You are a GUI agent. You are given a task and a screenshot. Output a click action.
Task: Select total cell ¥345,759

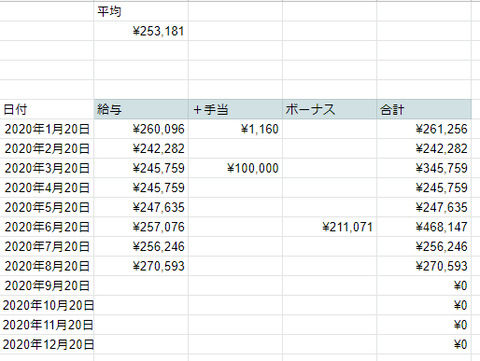pyautogui.click(x=424, y=168)
